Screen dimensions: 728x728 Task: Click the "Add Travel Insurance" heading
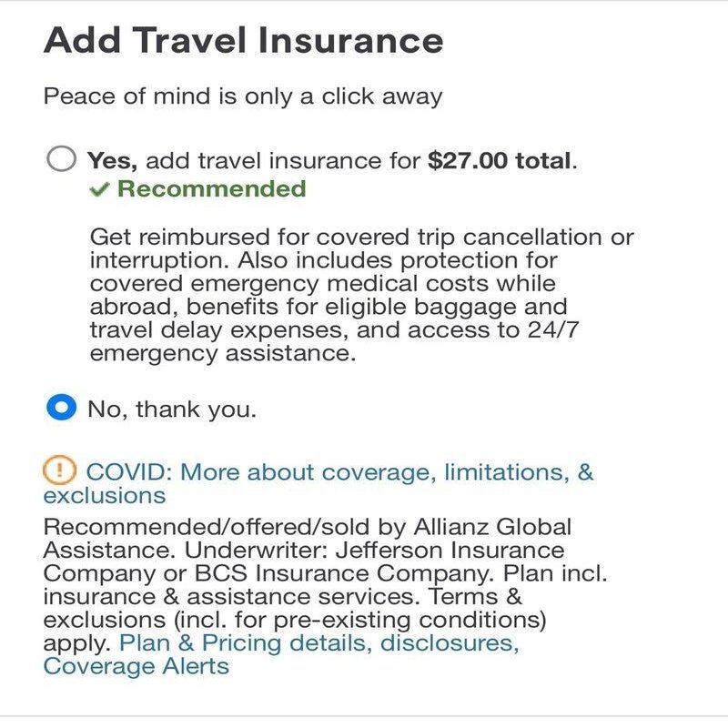[x=243, y=40]
